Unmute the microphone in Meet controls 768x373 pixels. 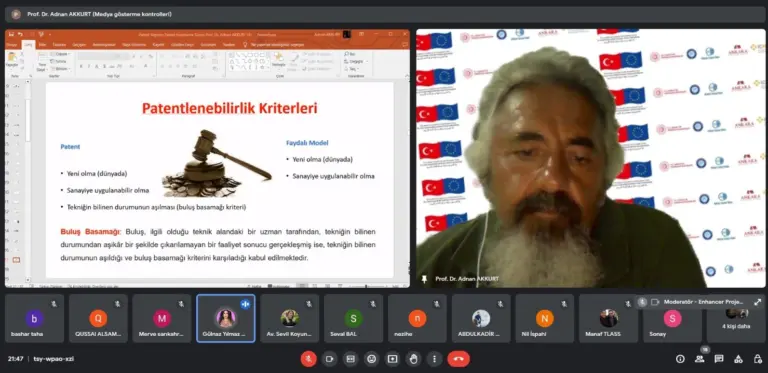pyautogui.click(x=309, y=359)
